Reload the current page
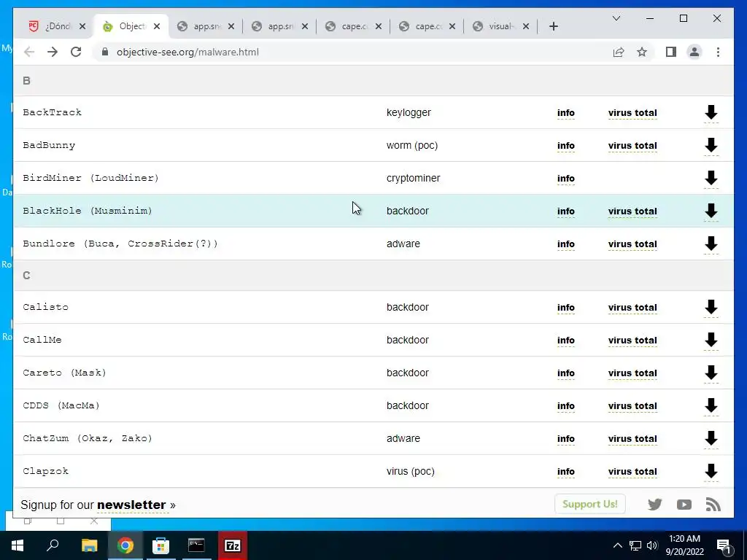 (x=76, y=52)
